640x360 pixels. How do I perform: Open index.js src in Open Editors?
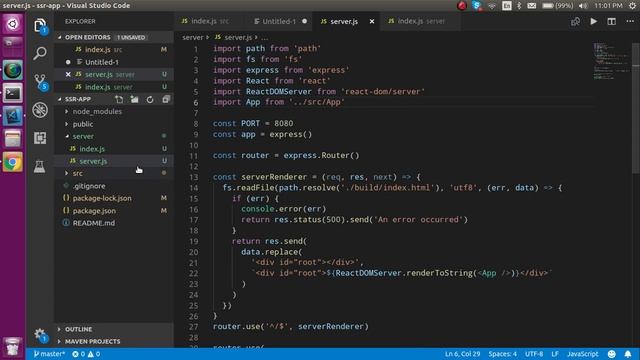pyautogui.click(x=104, y=49)
